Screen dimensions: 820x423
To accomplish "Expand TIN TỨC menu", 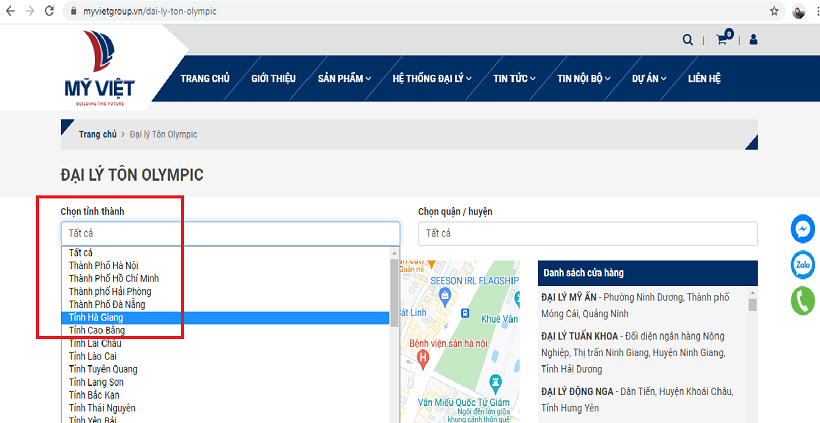I will (x=515, y=78).
